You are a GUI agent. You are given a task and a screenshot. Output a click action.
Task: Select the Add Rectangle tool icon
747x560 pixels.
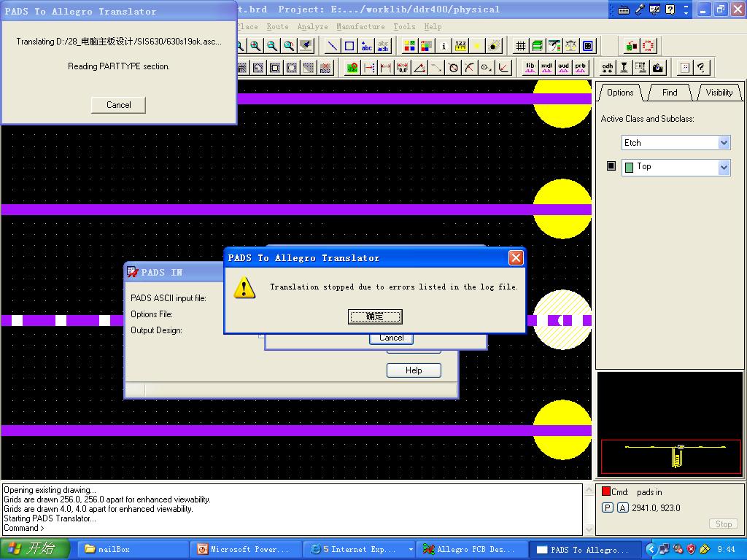[349, 46]
